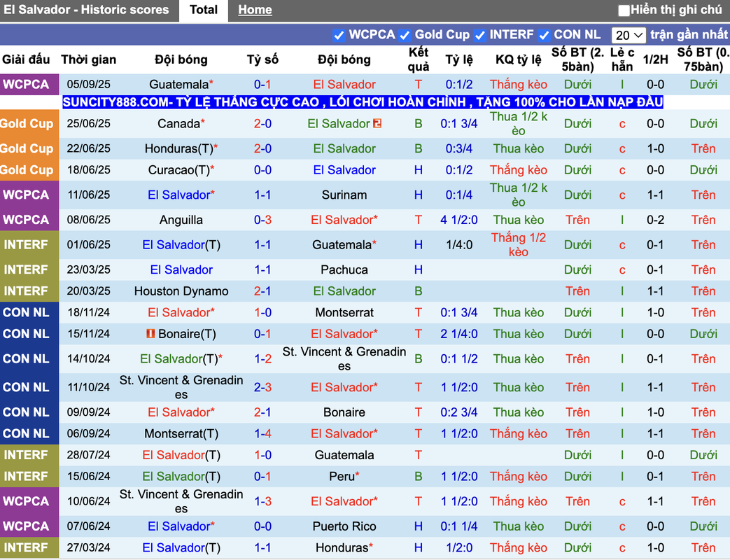Screen dimensions: 730x560
Task: Toggle the WCPCA filter checkbox
Action: 339,36
